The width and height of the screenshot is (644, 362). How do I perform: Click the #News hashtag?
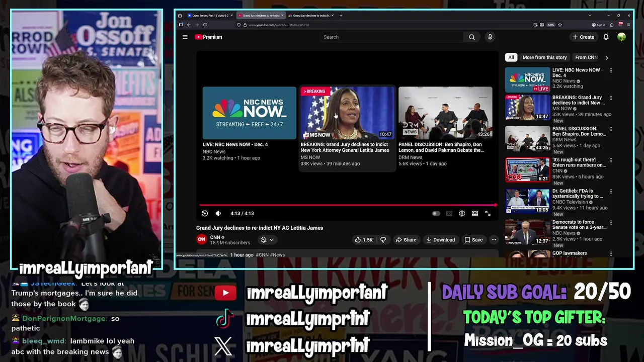pos(278,255)
